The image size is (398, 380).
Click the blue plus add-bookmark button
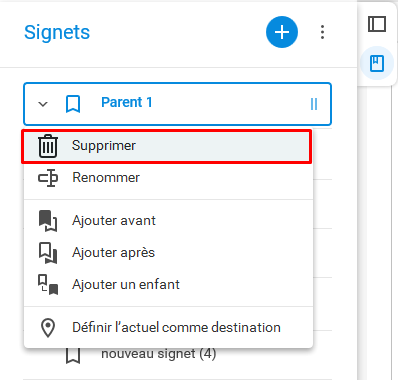pyautogui.click(x=282, y=32)
